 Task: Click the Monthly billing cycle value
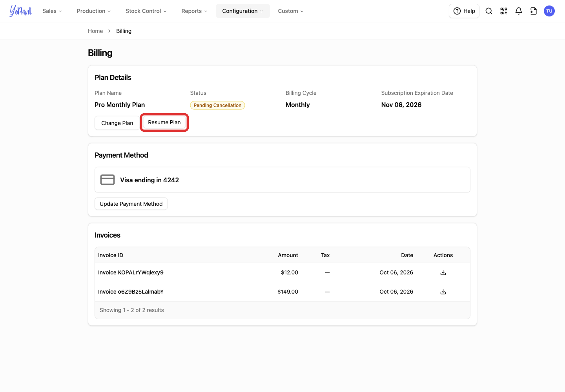[298, 105]
